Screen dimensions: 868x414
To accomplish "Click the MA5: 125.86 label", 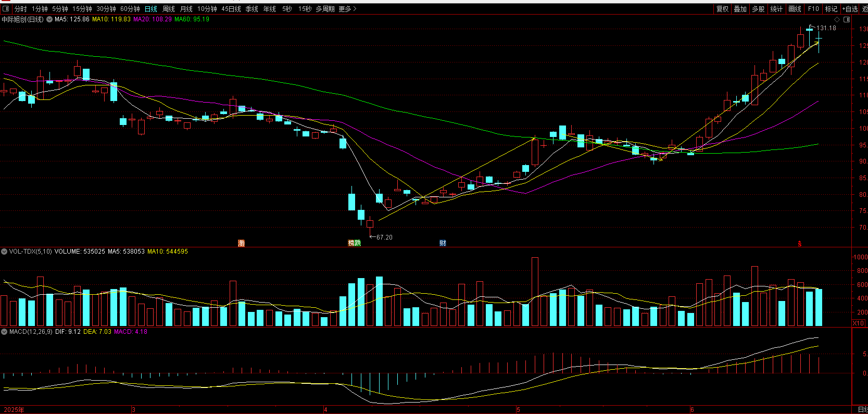I will tap(72, 19).
